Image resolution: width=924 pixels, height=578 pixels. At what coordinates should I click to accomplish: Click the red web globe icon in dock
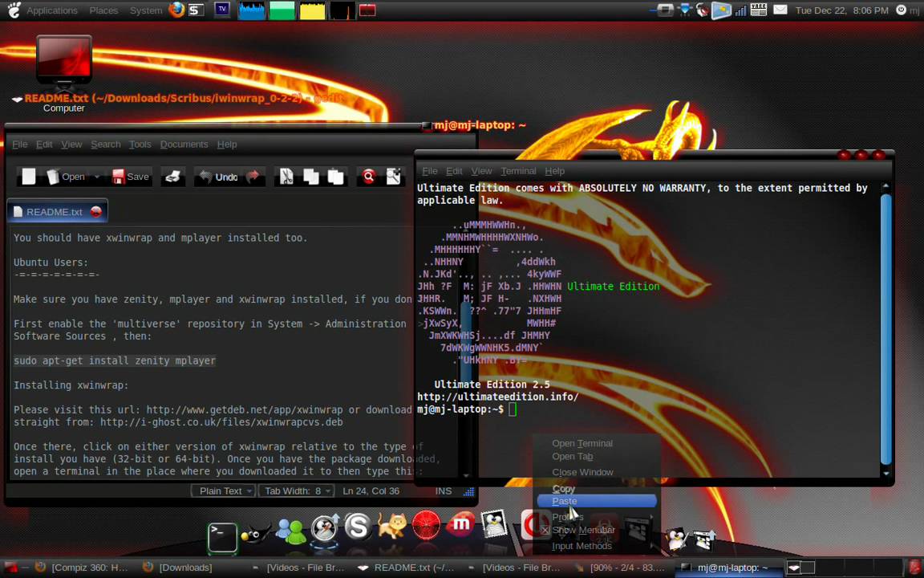[426, 525]
